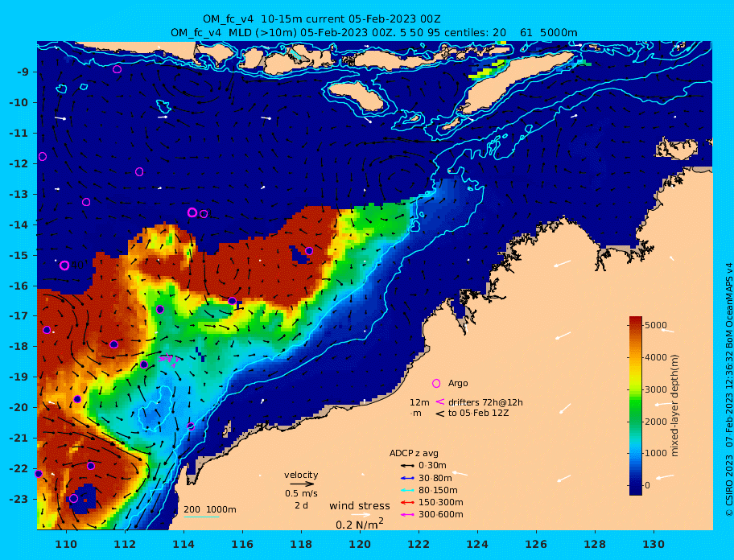Click the '0.2 N/m2' wind stress value
The image size is (734, 560).
coord(360,524)
